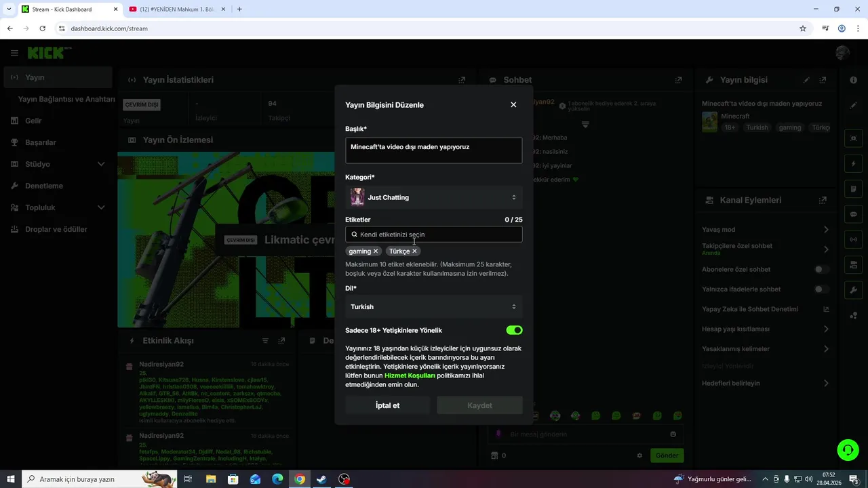Remove the gaming tag chip

coord(376,251)
